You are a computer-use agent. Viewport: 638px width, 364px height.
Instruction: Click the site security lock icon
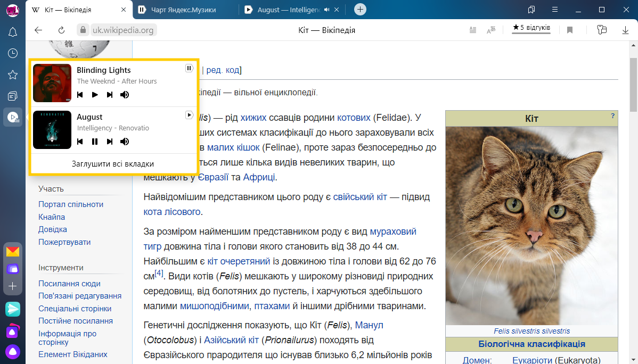coord(83,30)
